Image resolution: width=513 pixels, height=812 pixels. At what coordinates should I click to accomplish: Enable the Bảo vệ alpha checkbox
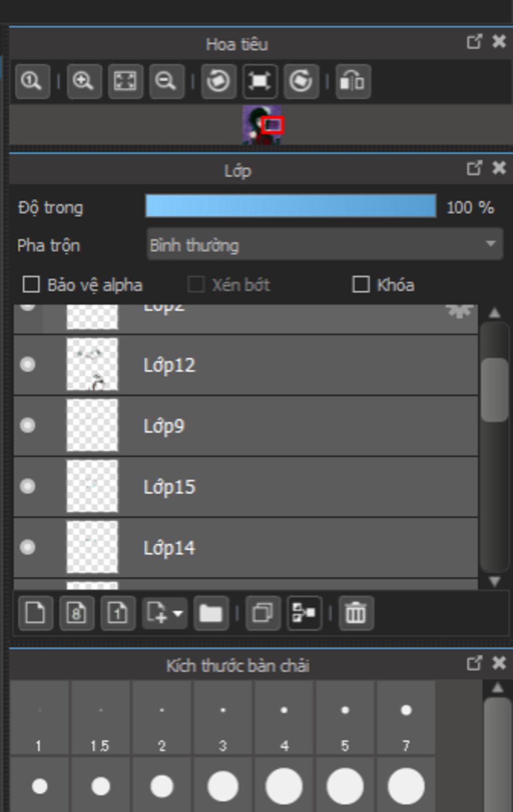pos(31,285)
